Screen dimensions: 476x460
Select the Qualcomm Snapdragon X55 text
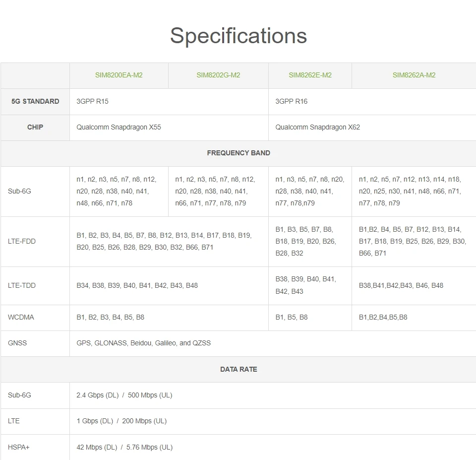(x=119, y=127)
